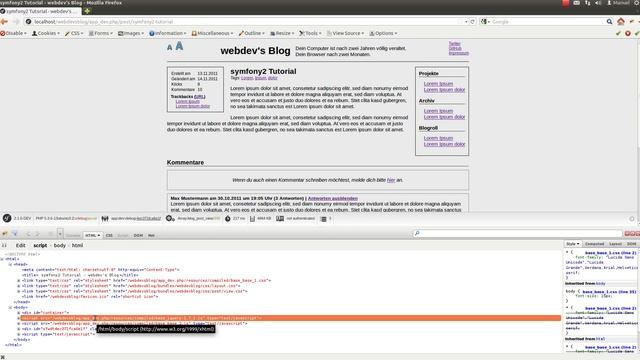Open a new browser tab with plus
Image resolution: width=640 pixels, height=360 pixels.
(87, 11)
